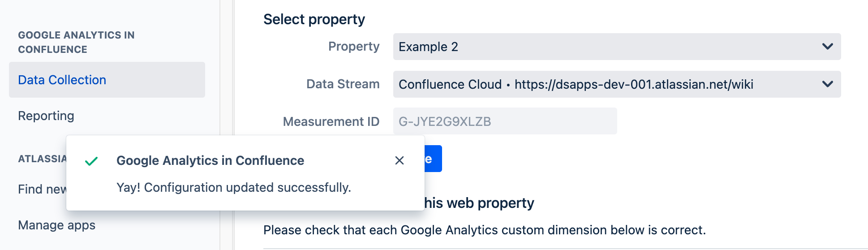Click the Property field label
Viewport: 868px width, 250px height.
[x=354, y=47]
